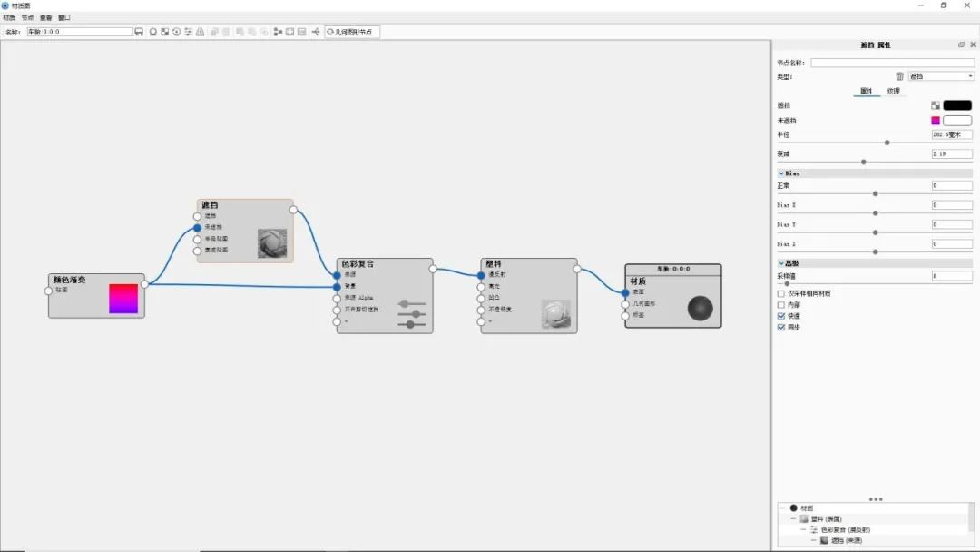Click the gradient swatch on the 颜色渐变 node
Viewport: 980px width, 552px height.
tap(123, 299)
